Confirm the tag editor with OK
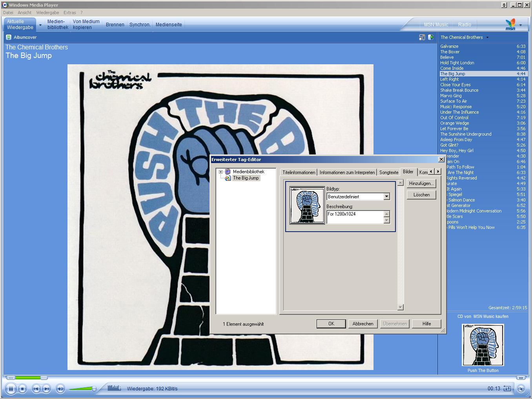 click(x=331, y=324)
